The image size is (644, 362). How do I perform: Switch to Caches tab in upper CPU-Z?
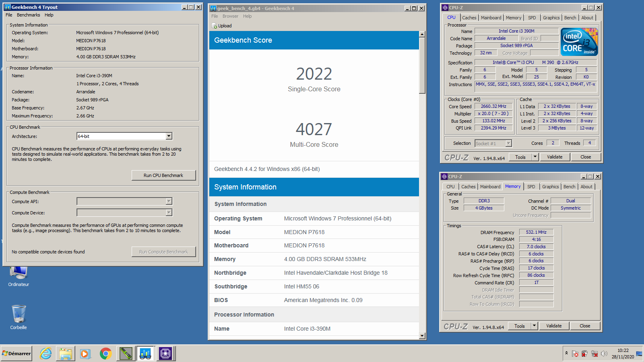pos(469,18)
